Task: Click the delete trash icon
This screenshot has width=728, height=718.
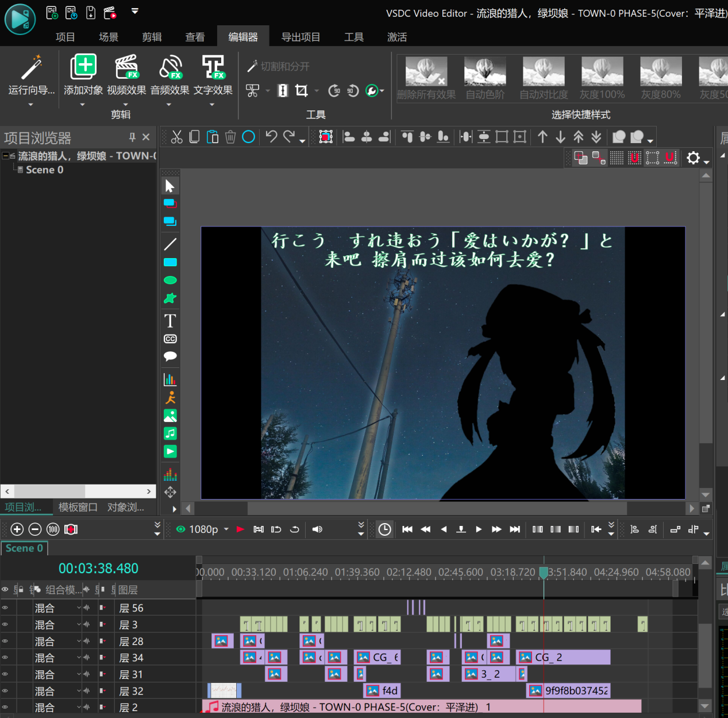Action: (230, 137)
